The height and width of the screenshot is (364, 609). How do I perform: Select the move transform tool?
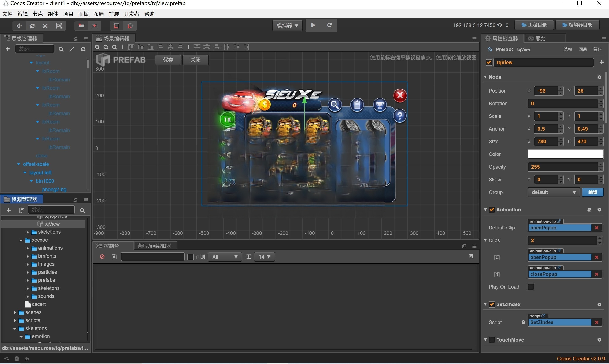tap(19, 26)
